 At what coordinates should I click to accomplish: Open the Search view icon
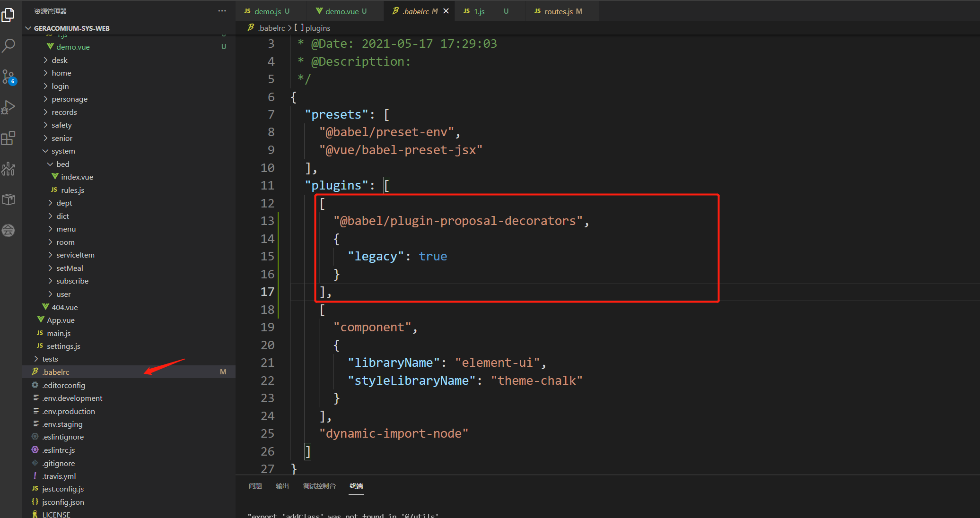[x=9, y=46]
